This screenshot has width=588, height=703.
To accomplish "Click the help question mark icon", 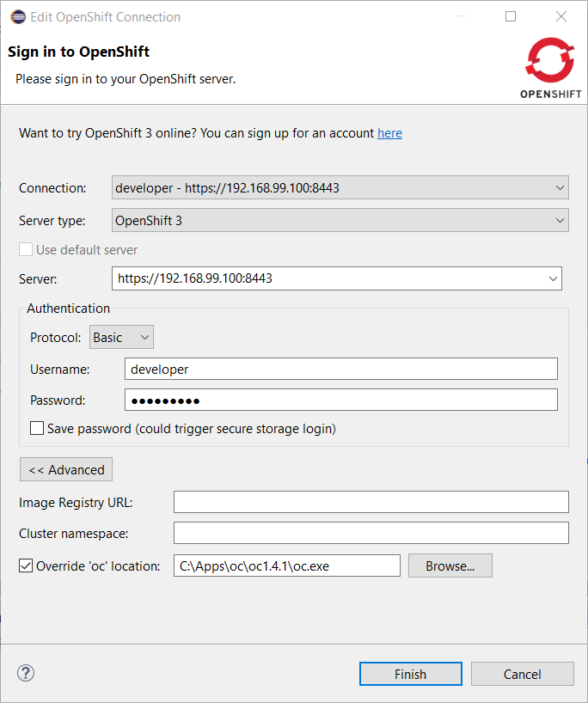I will [26, 674].
